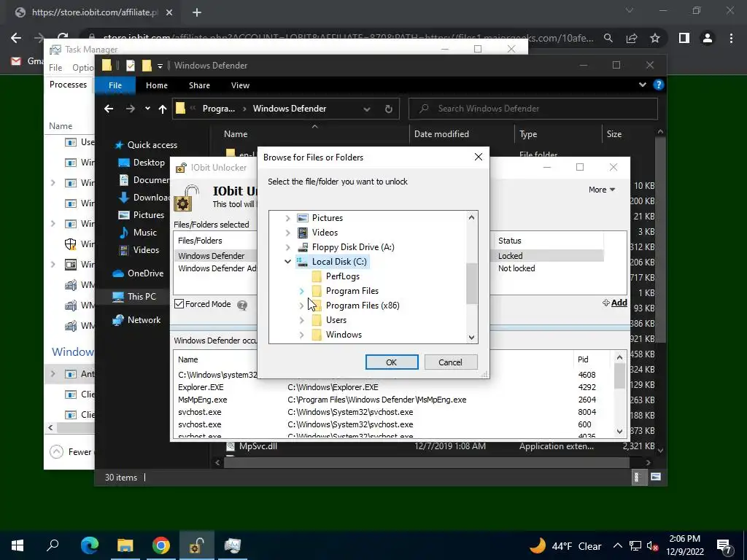Image resolution: width=747 pixels, height=560 pixels.
Task: Open Music in Explorer sidebar
Action: tap(138, 233)
